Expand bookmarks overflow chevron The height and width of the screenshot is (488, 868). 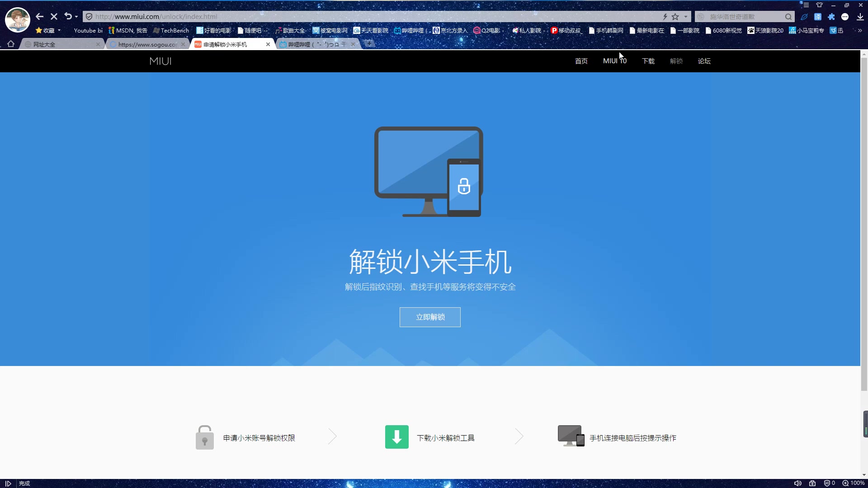860,30
